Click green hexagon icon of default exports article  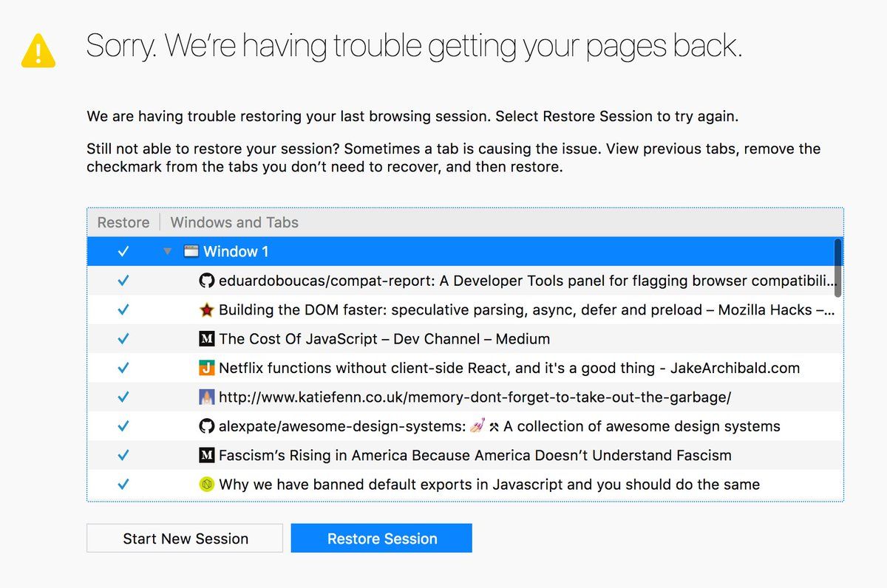(207, 485)
